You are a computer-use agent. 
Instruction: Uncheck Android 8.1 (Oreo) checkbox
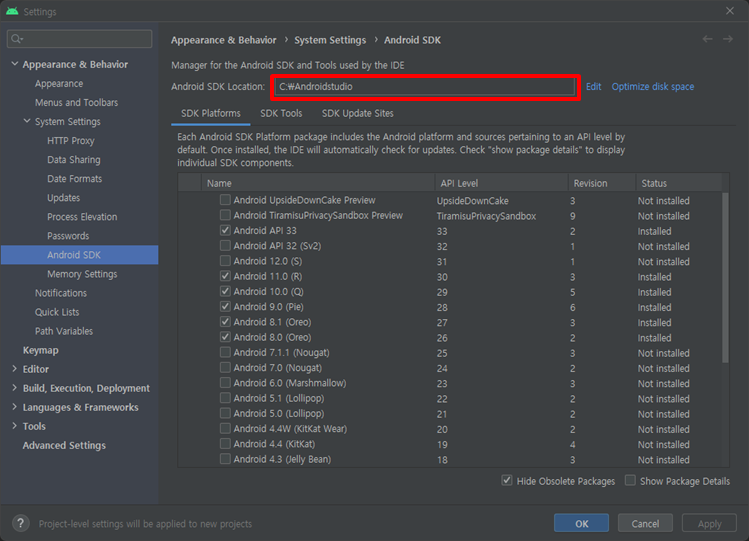225,322
